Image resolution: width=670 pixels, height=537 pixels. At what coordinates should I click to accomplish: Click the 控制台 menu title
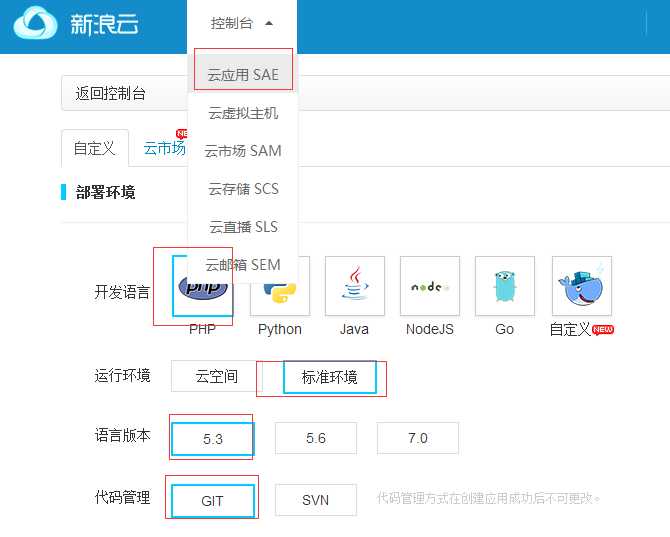click(x=232, y=23)
